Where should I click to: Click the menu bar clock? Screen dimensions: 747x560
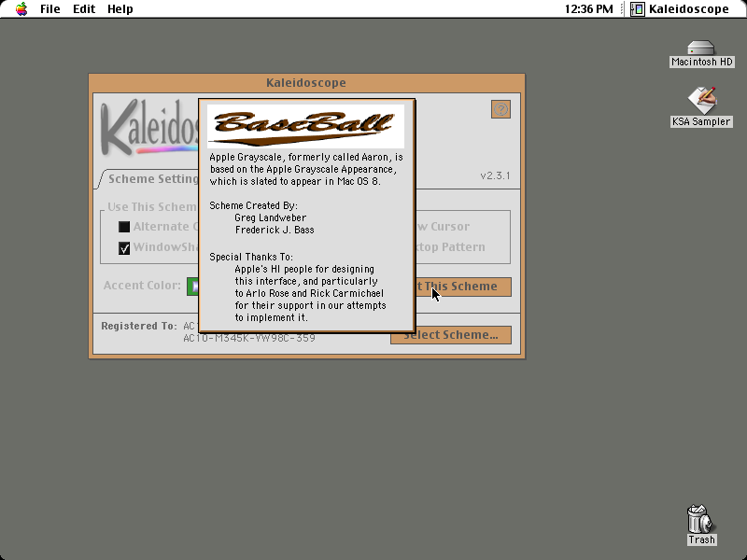click(589, 9)
